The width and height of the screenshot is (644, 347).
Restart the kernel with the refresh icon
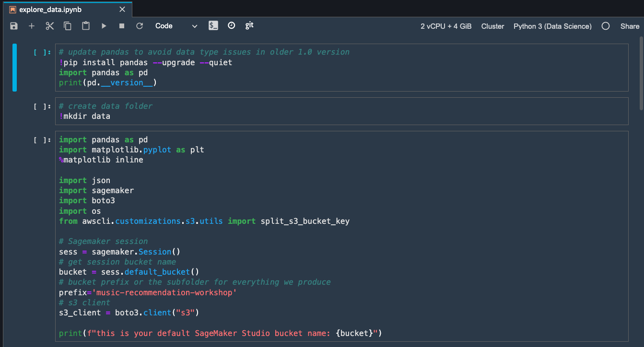pyautogui.click(x=140, y=26)
